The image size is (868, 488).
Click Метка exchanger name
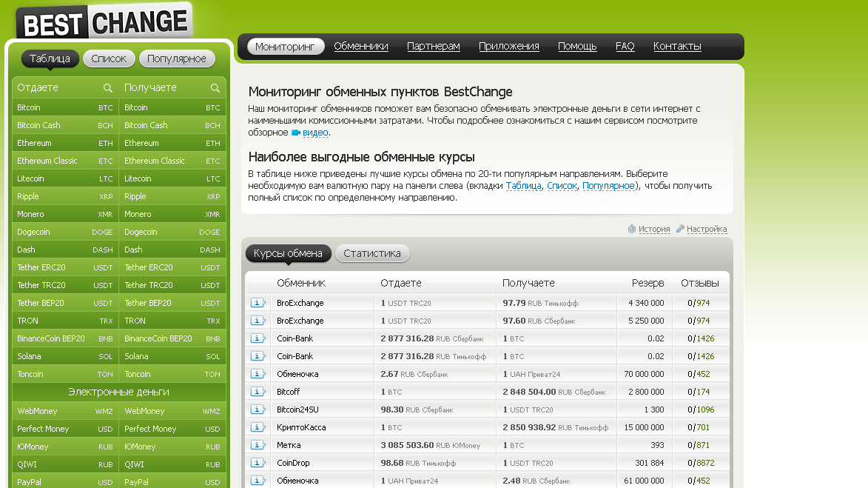[x=289, y=445]
